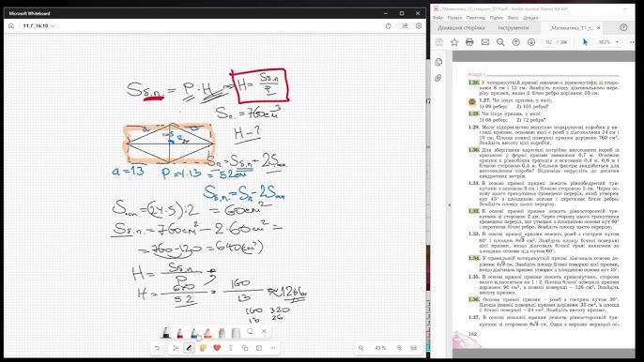Send the PDF by email

coord(485,42)
